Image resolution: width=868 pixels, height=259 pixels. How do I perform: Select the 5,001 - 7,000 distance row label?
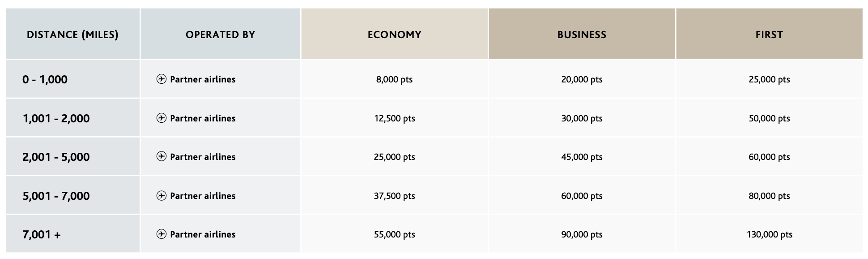56,196
